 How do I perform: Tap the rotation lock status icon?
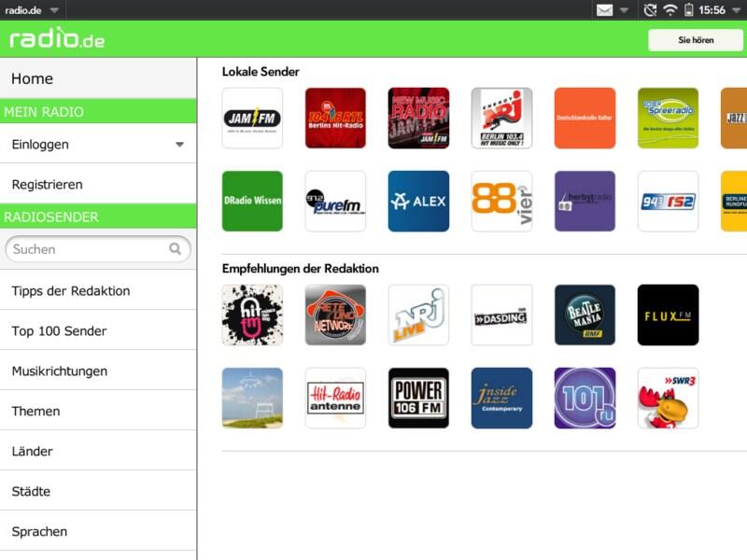650,10
